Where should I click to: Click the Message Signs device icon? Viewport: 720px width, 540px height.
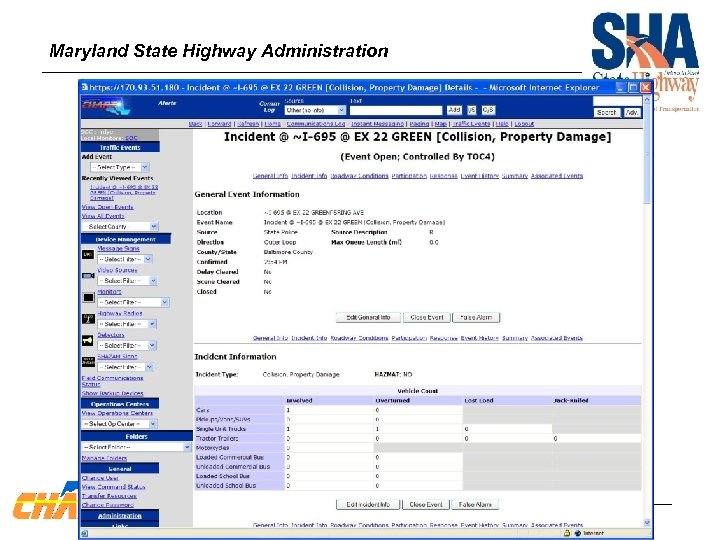click(88, 254)
